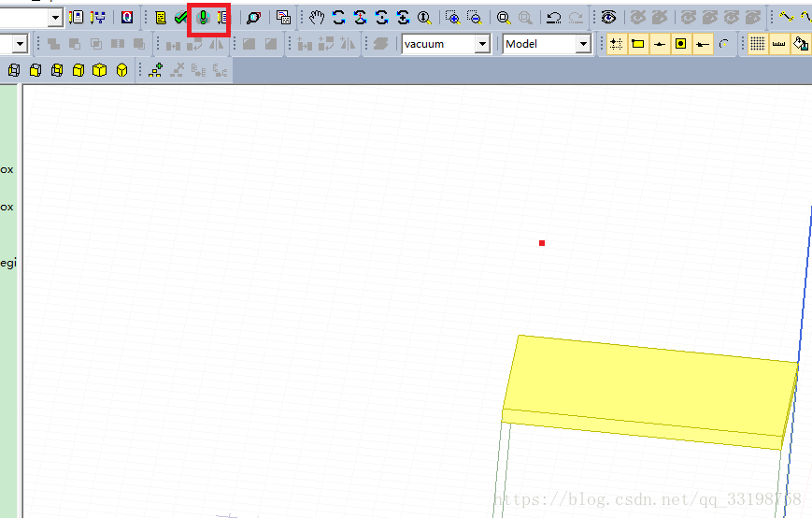Viewport: 812px width, 518px height.
Task: Click the Fit All view icon
Action: [504, 18]
